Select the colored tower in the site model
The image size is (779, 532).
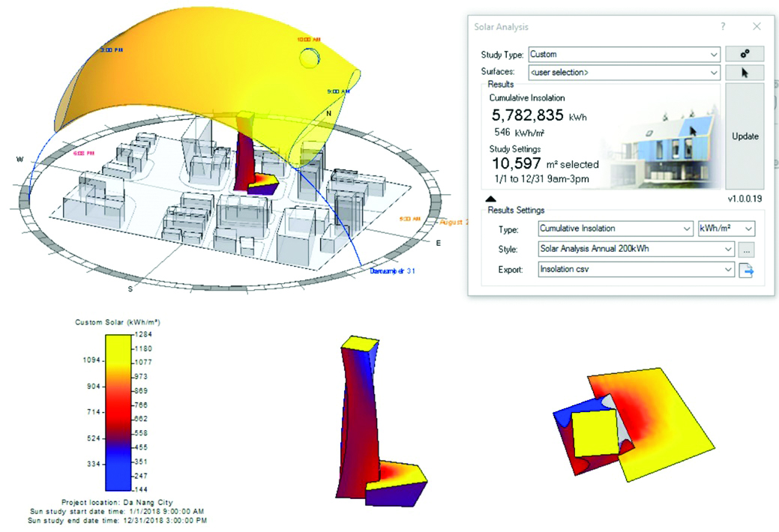point(244,150)
